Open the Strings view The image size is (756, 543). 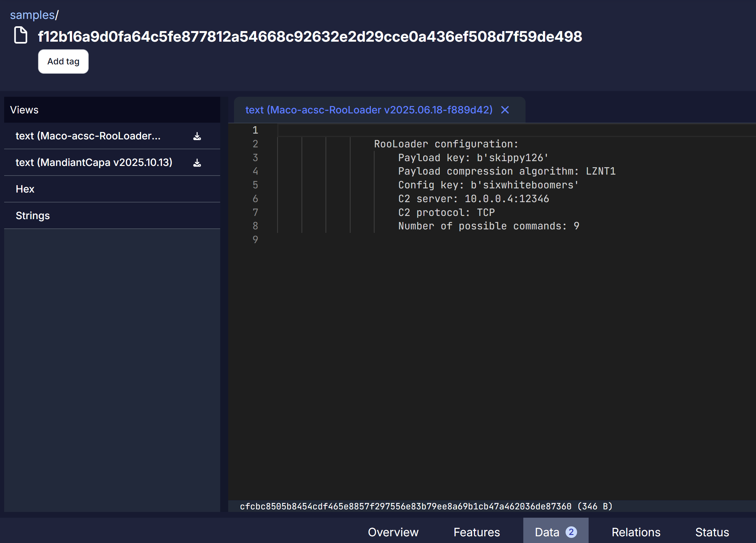pyautogui.click(x=32, y=215)
